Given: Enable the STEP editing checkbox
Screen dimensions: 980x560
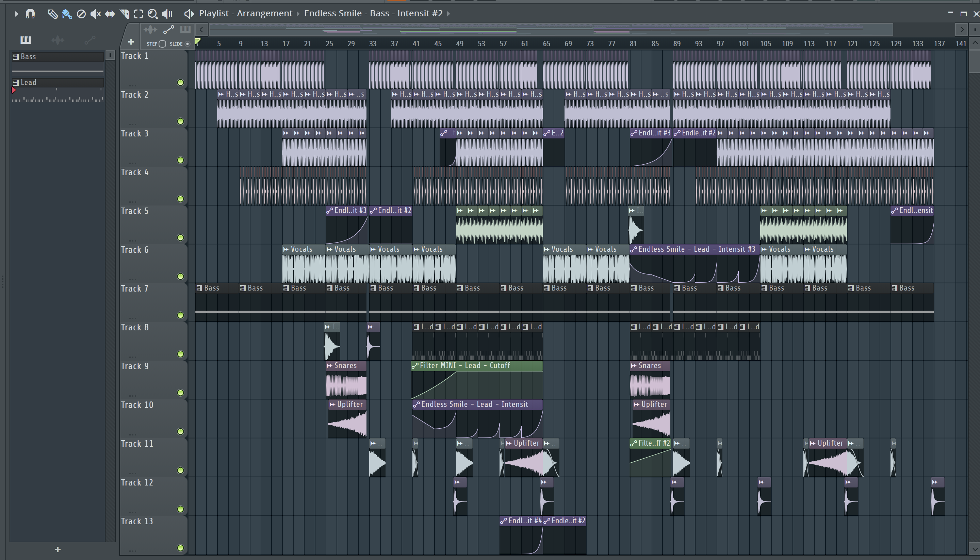Looking at the screenshot, I should click(162, 44).
